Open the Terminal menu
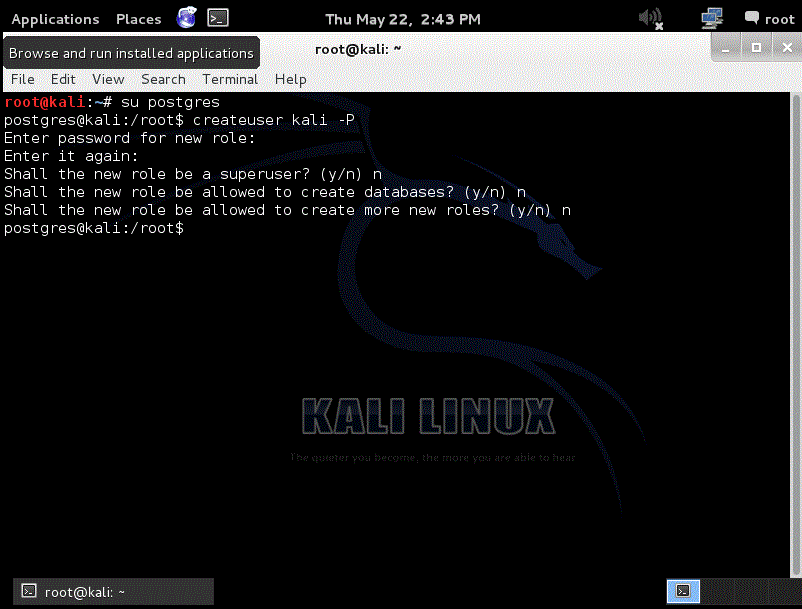The image size is (802, 609). pos(230,79)
